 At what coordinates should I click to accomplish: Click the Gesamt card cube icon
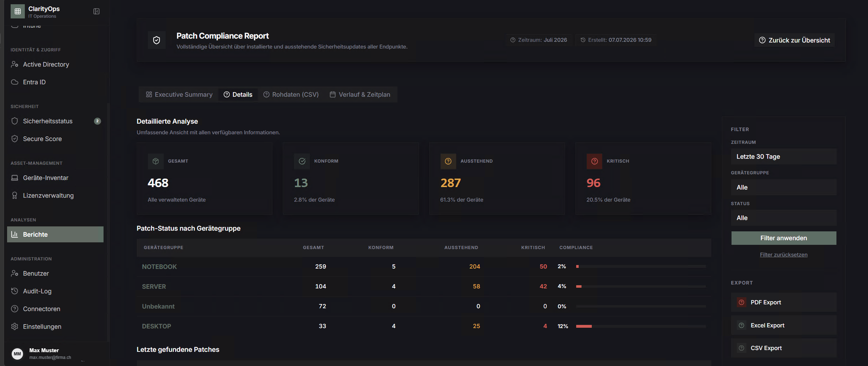tap(156, 161)
